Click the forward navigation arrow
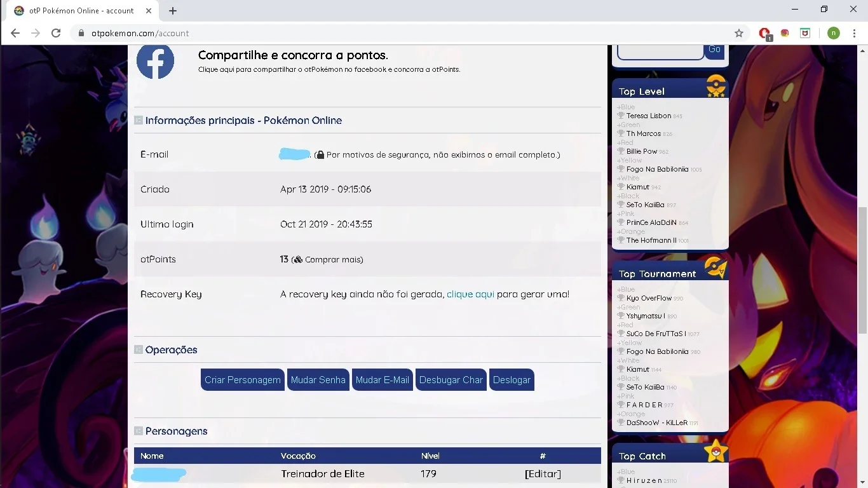 coord(36,33)
